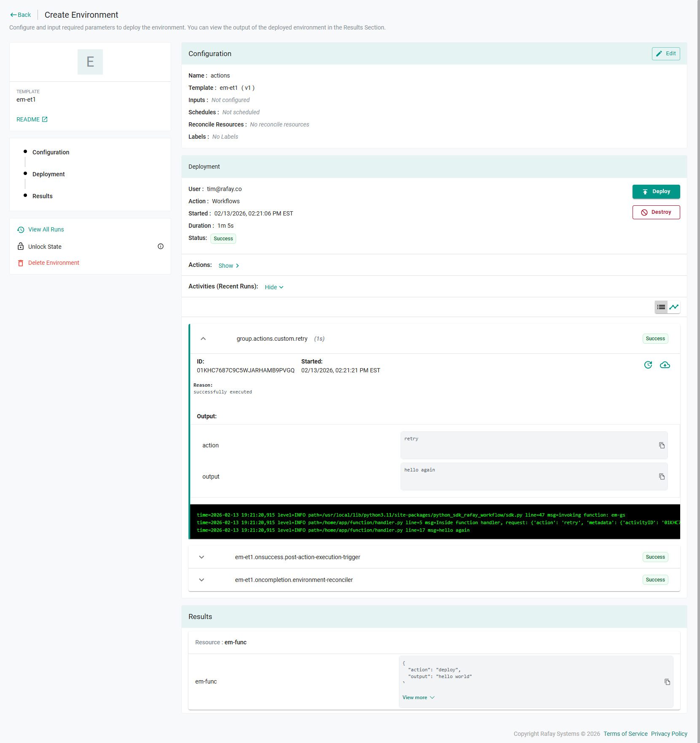This screenshot has width=700, height=743.
Task: Jump to Deployment section in sidebar
Action: click(48, 174)
